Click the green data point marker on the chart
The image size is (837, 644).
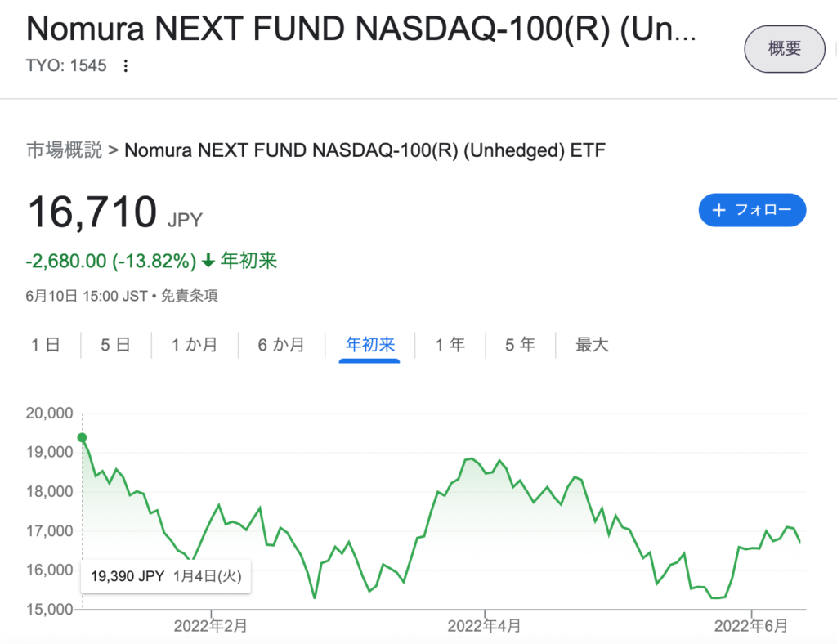[83, 437]
